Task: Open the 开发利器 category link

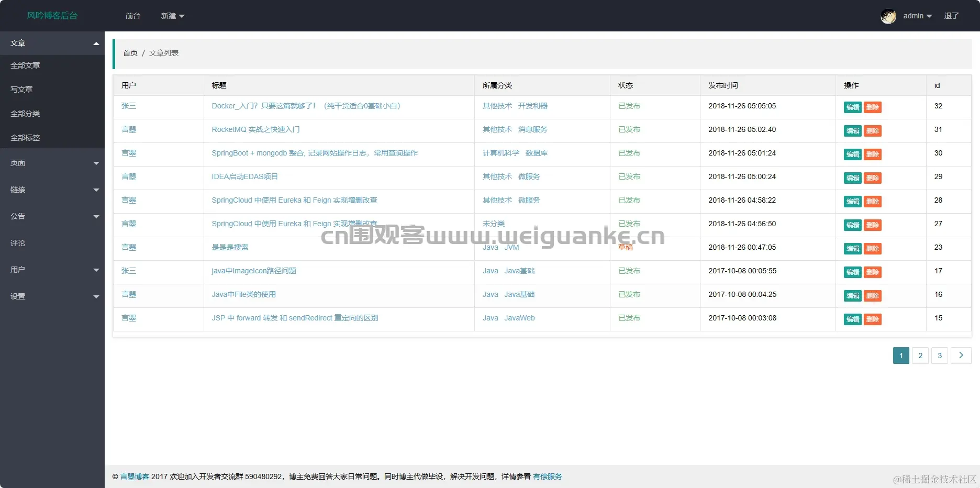Action: 533,106
